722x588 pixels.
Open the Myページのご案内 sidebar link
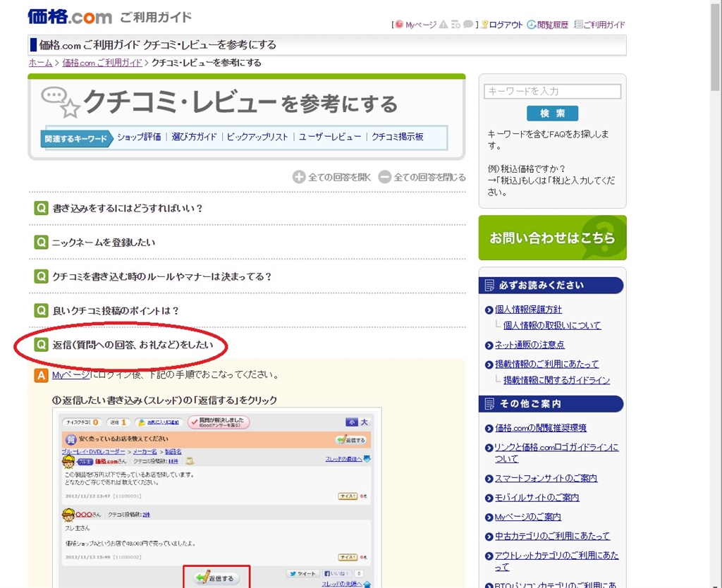click(527, 517)
